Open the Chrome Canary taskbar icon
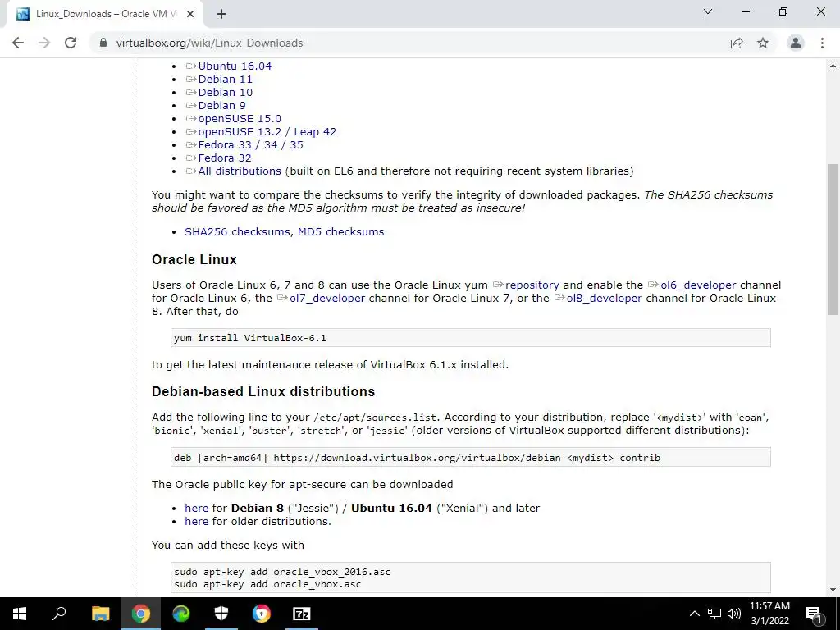Viewport: 840px width, 630px height. point(262,614)
